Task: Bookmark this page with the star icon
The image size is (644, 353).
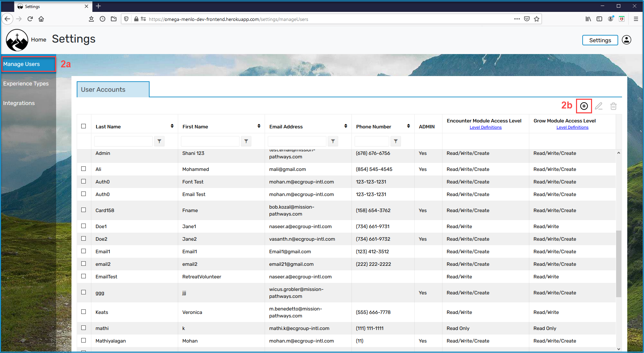Action: (537, 19)
